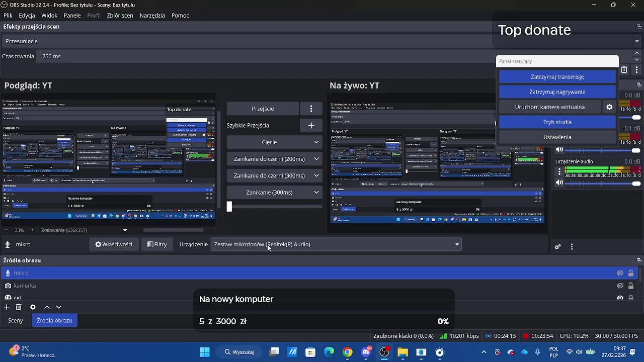Toggle visibility of kamerka source
Viewport: 644px width, 362px height.
click(620, 286)
